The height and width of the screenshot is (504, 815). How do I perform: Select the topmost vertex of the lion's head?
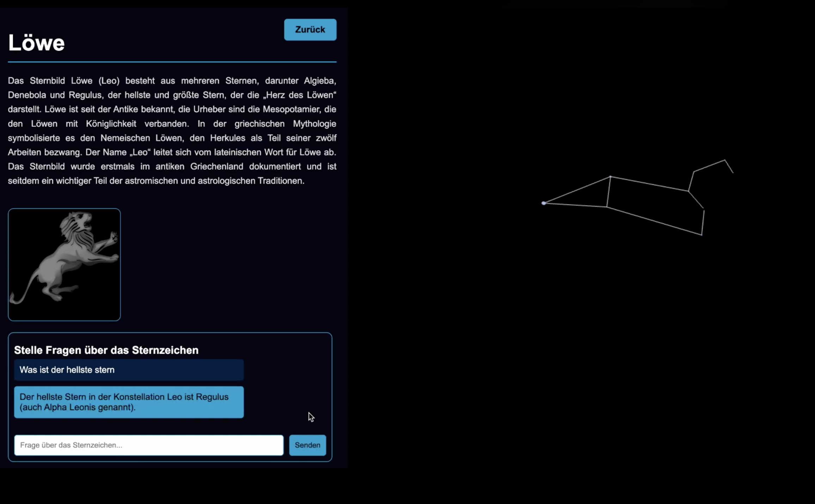click(725, 160)
